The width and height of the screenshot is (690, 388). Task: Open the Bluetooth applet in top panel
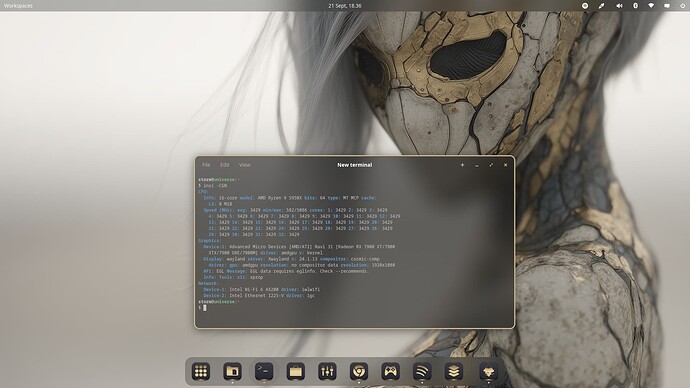pyautogui.click(x=635, y=6)
